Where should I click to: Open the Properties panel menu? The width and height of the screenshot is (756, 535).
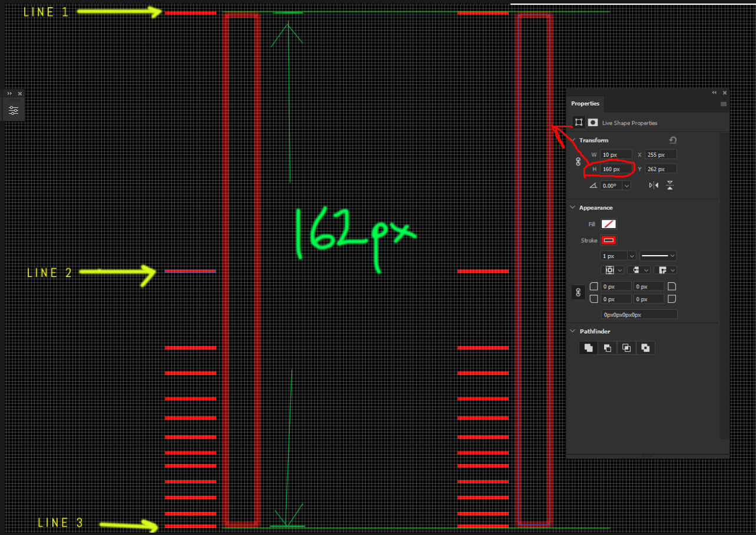[x=723, y=104]
